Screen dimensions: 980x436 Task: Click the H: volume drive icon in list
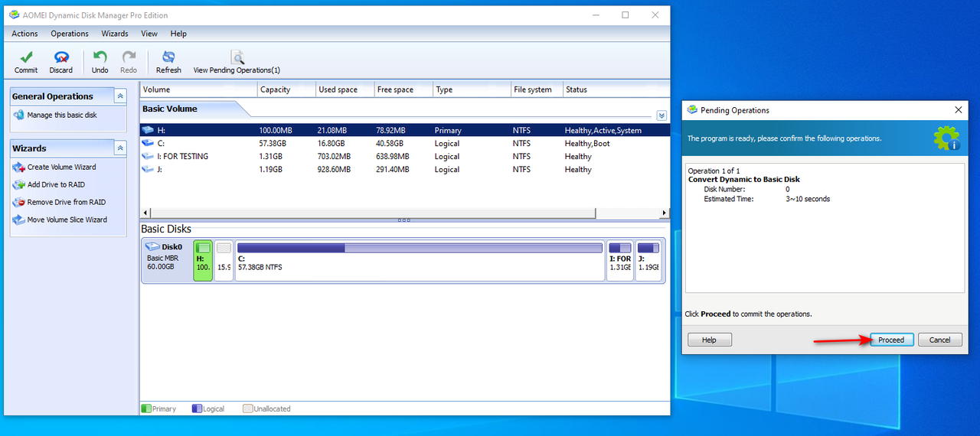tap(148, 130)
